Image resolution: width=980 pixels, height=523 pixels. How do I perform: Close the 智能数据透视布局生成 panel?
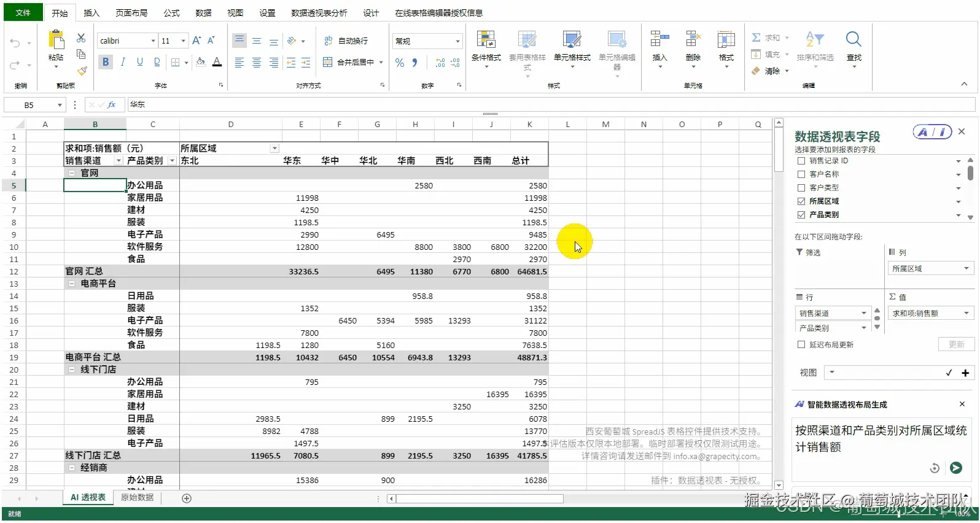pyautogui.click(x=962, y=404)
